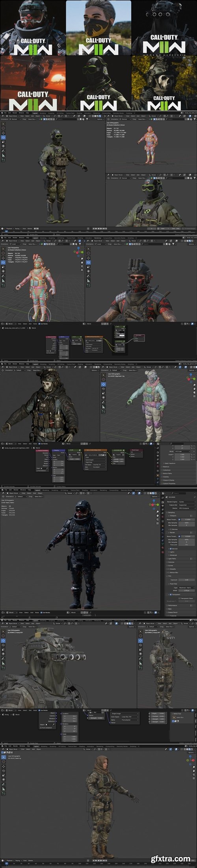This screenshot has height=868, width=197.
Task: Open the View Layer properties tab in Cycles window
Action: (x=163, y=509)
